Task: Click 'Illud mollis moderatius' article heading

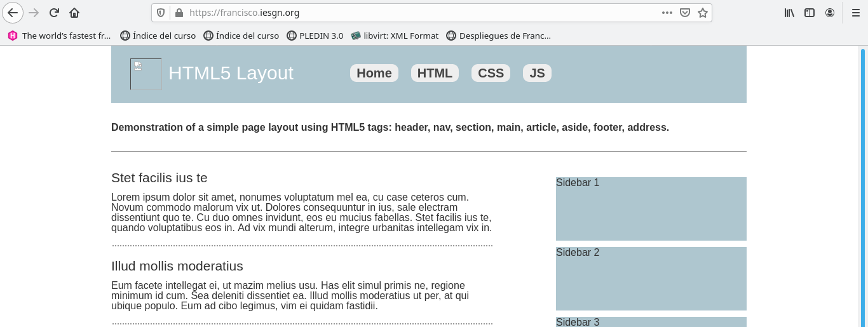Action: pyautogui.click(x=177, y=266)
